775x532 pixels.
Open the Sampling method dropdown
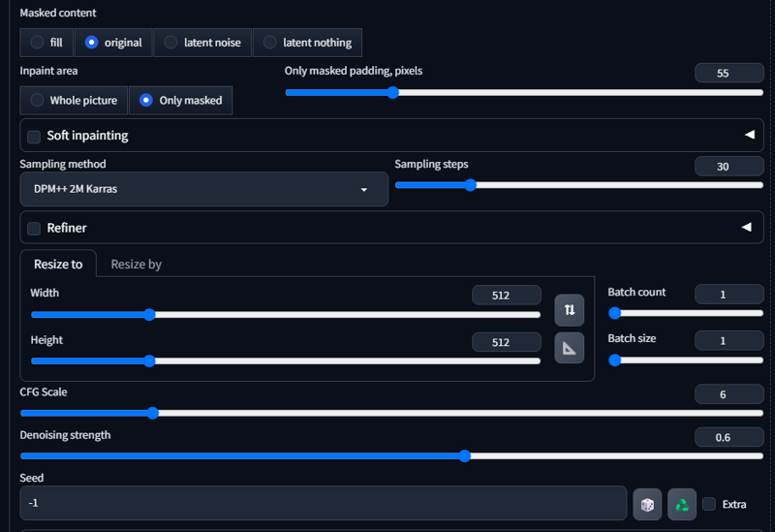click(203, 190)
